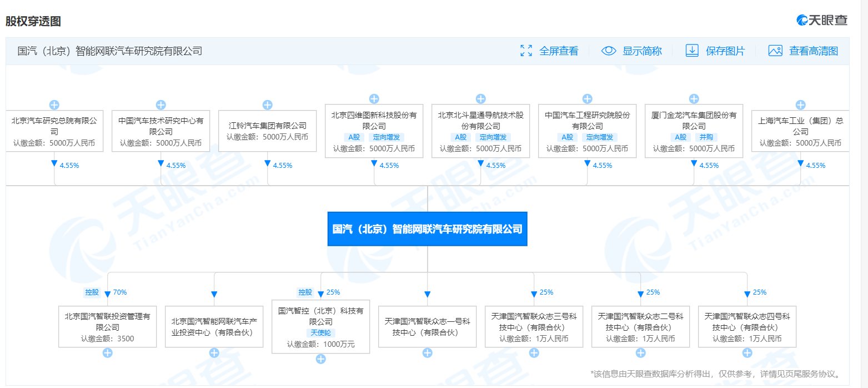
Task: Click the 控股 badge beside 70%
Action: coord(91,292)
